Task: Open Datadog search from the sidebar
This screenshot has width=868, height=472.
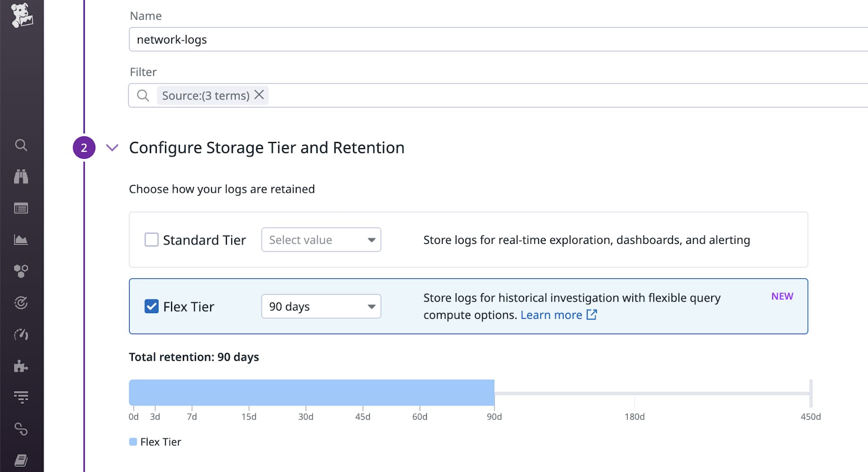Action: [x=21, y=145]
